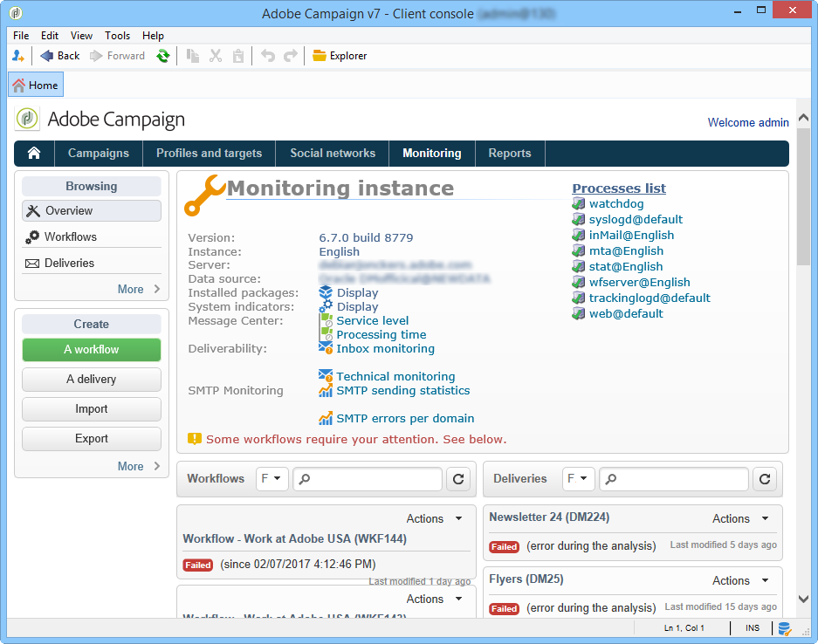Open Workflows in Browsing panel
The image size is (818, 644).
pos(92,236)
